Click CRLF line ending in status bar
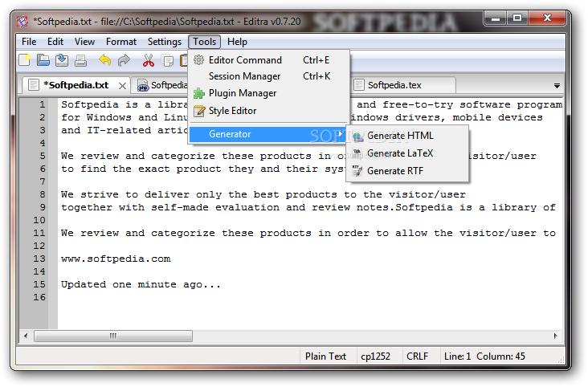Screen dimensions: 588x387 point(417,356)
